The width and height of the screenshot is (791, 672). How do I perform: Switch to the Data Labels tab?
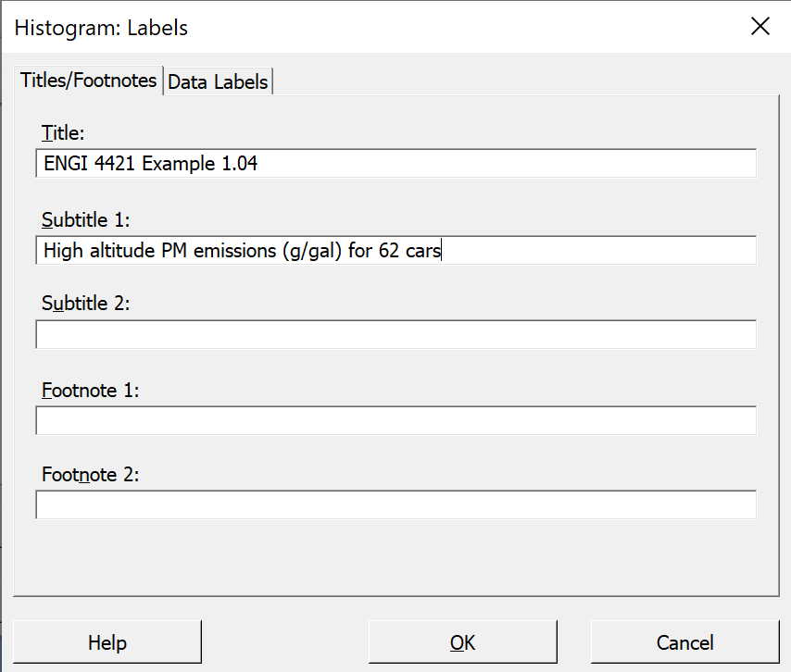pos(218,81)
